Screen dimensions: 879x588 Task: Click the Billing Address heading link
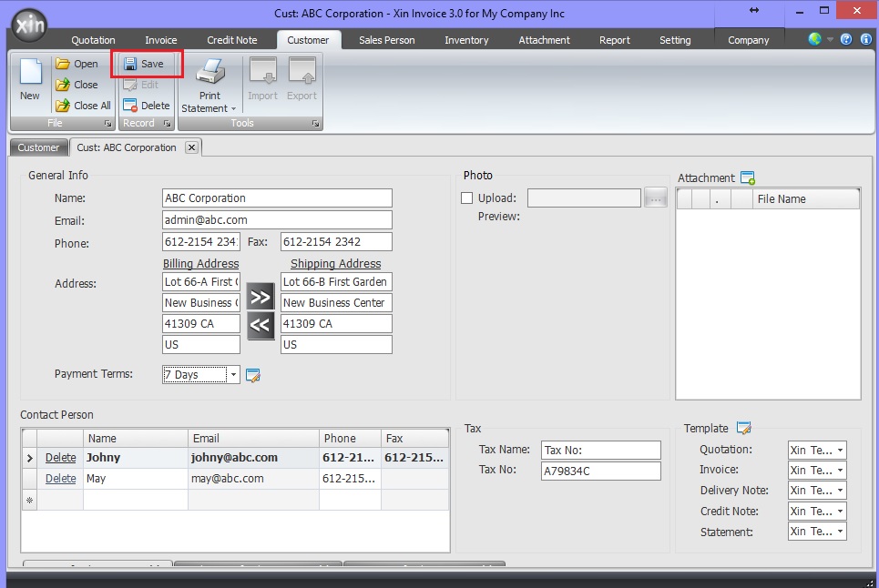[200, 263]
